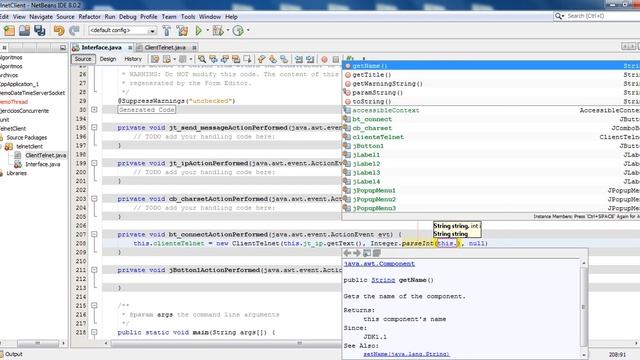Open the Tools menu
Screen dimensions: 640x360
pos(188,17)
